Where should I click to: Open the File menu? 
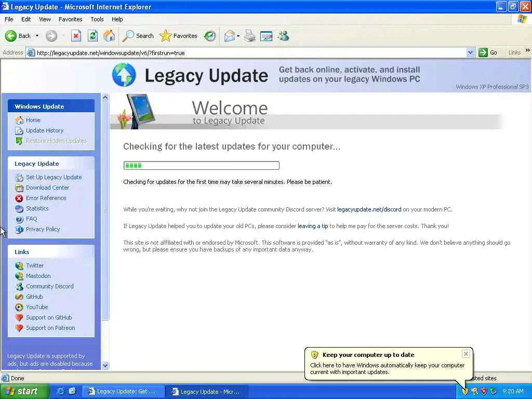point(9,19)
